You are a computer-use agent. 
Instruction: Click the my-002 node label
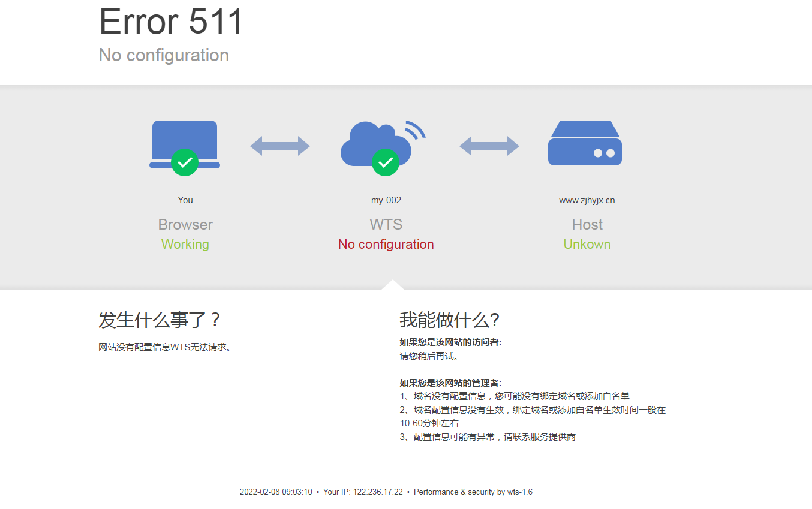pos(386,200)
